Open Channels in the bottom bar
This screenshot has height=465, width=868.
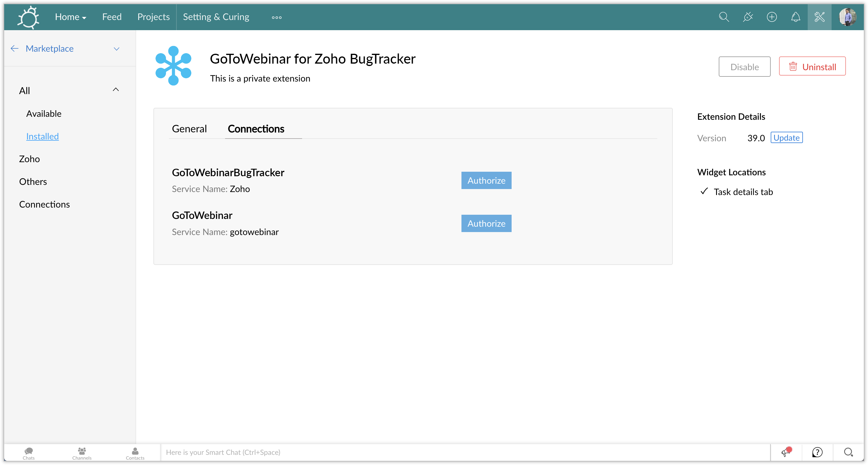pos(82,453)
